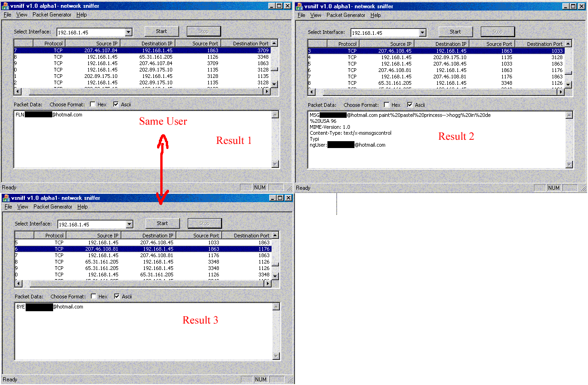Open Select Interface dropdown in Result 1 window

pyautogui.click(x=129, y=32)
